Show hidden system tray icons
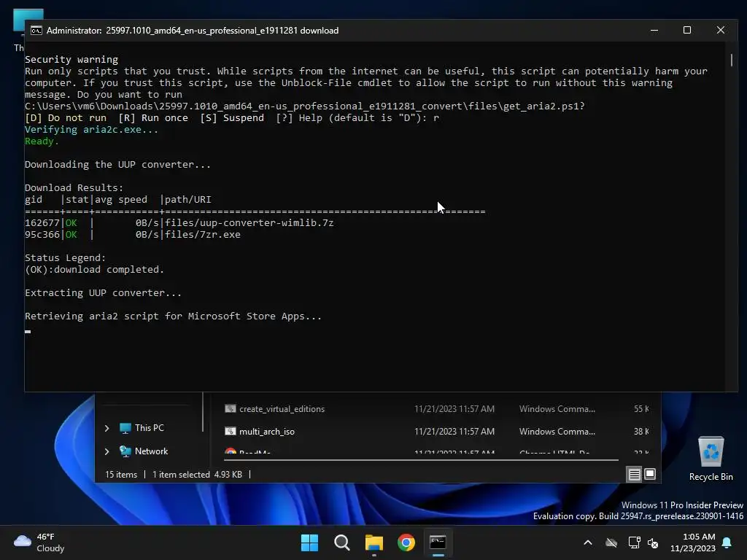Viewport: 747px width, 560px height. pyautogui.click(x=588, y=542)
